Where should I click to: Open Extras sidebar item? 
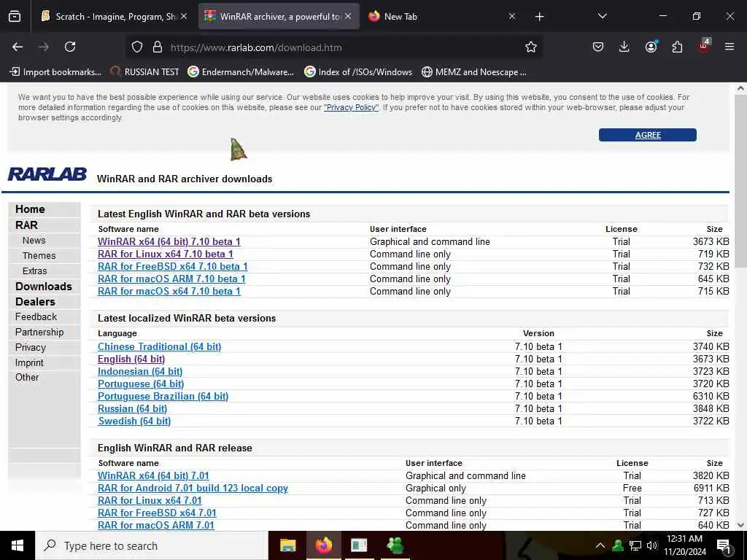click(x=35, y=271)
